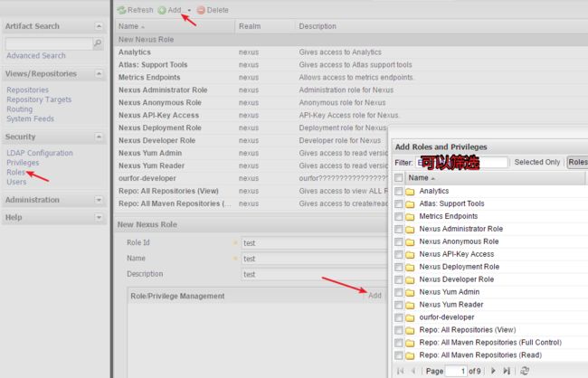Open the Roles link in Security
This screenshot has width=588, height=378.
click(x=15, y=172)
